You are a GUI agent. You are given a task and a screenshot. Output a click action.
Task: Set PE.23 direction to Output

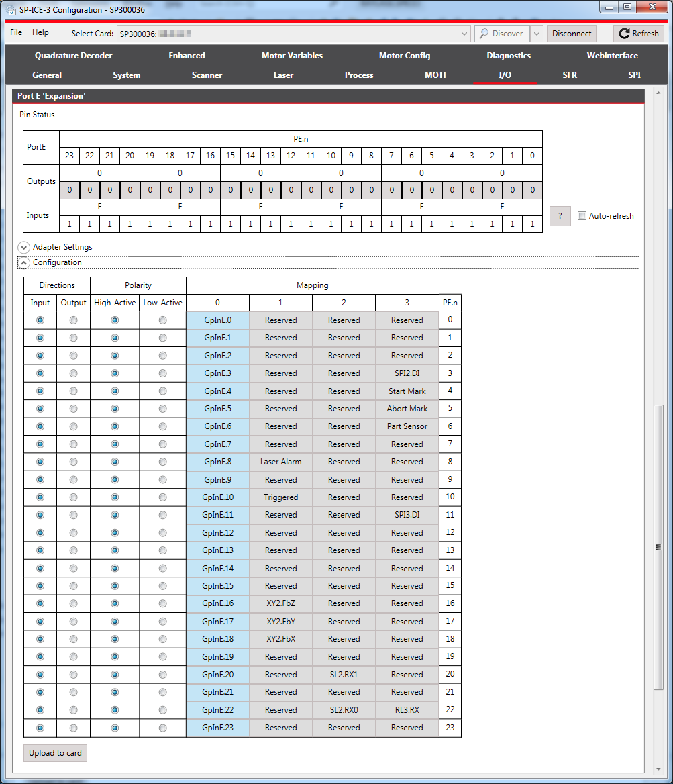(x=74, y=728)
